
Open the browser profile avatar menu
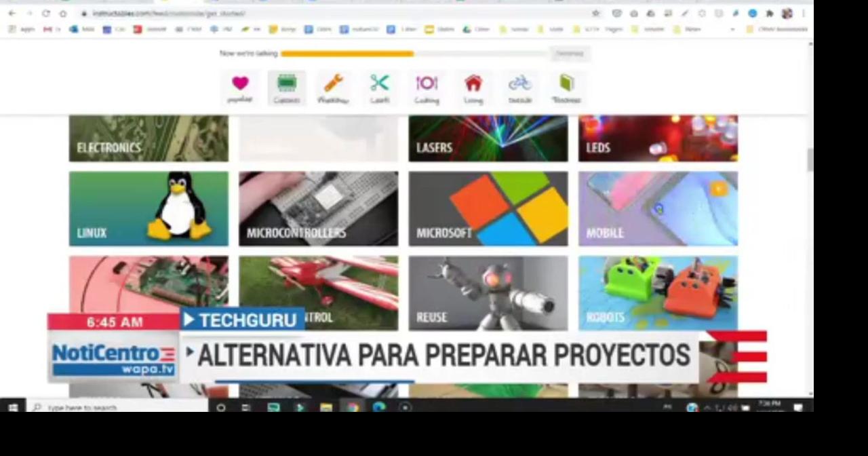786,14
